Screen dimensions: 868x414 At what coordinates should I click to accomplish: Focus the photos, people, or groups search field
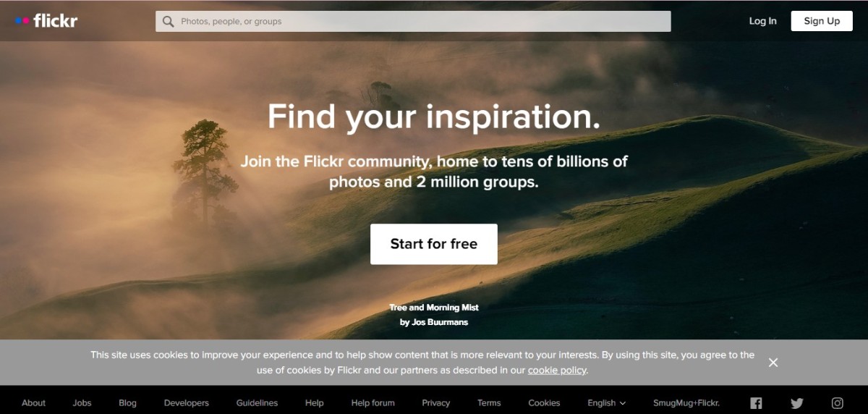pyautogui.click(x=413, y=22)
